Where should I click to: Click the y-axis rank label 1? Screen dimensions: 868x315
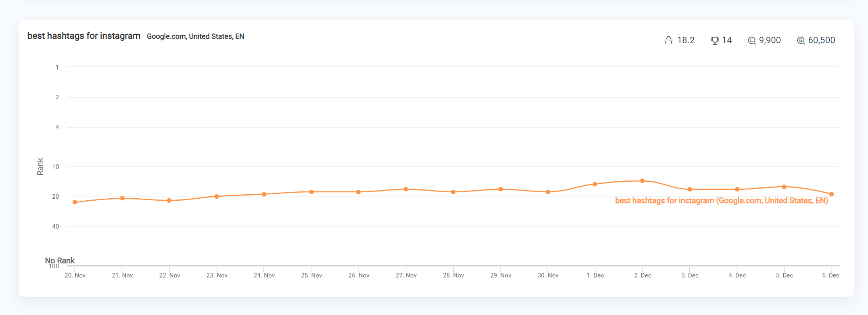click(57, 67)
